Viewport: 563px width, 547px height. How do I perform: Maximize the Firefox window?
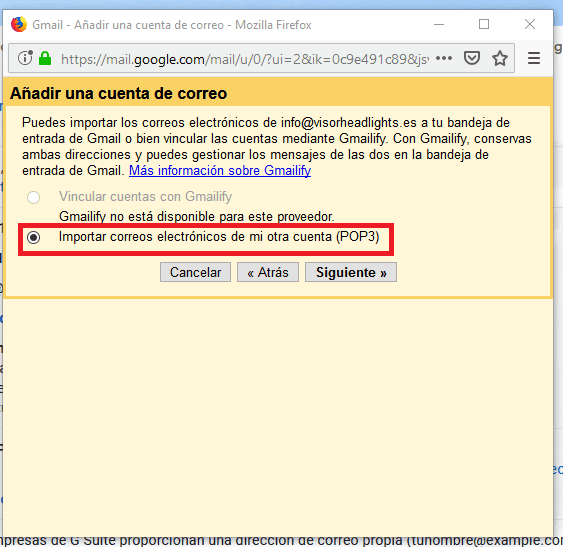(x=484, y=24)
